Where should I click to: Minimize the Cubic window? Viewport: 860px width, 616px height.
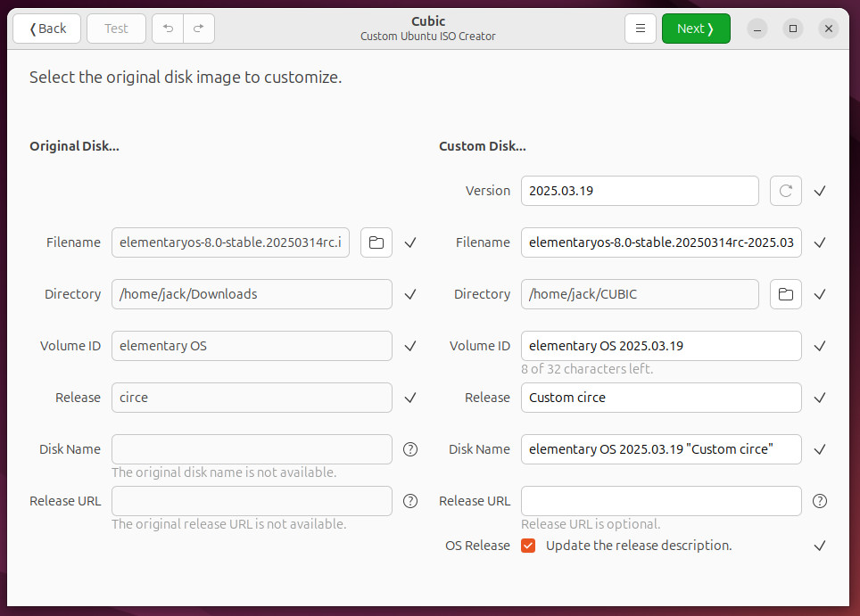pyautogui.click(x=757, y=29)
